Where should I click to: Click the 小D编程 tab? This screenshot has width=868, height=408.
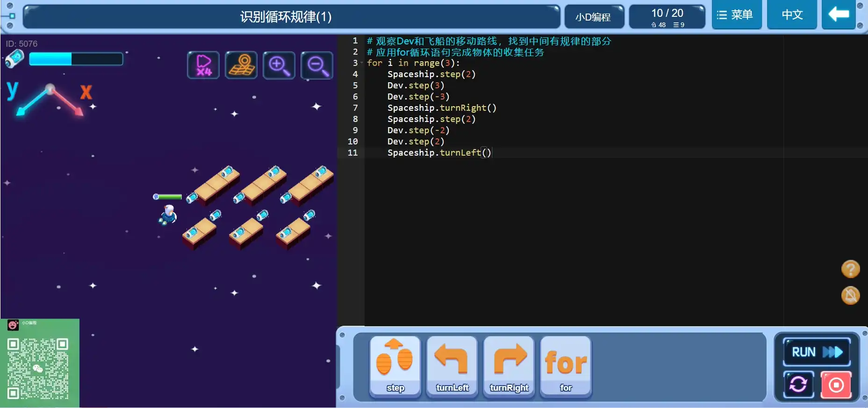(594, 17)
